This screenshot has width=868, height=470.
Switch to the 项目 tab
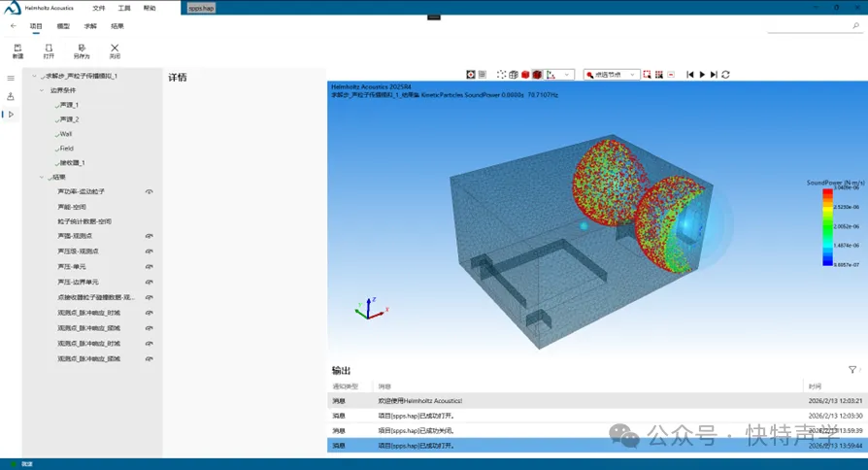tap(36, 26)
